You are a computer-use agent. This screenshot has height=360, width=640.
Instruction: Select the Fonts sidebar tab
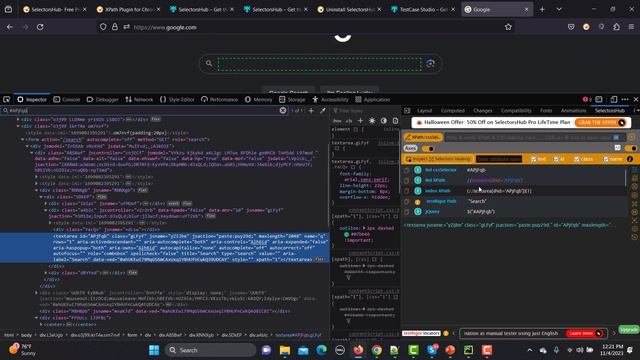(546, 111)
